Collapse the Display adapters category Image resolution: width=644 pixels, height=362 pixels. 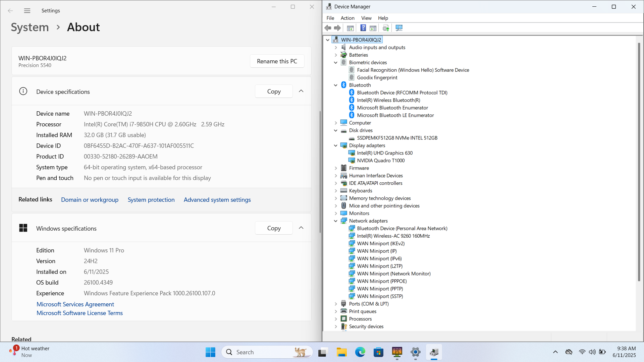(x=336, y=145)
